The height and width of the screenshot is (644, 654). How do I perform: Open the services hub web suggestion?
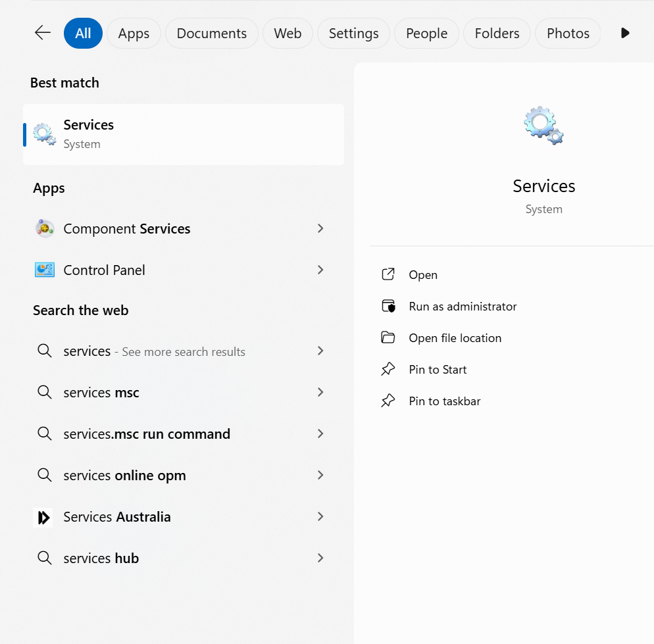101,558
